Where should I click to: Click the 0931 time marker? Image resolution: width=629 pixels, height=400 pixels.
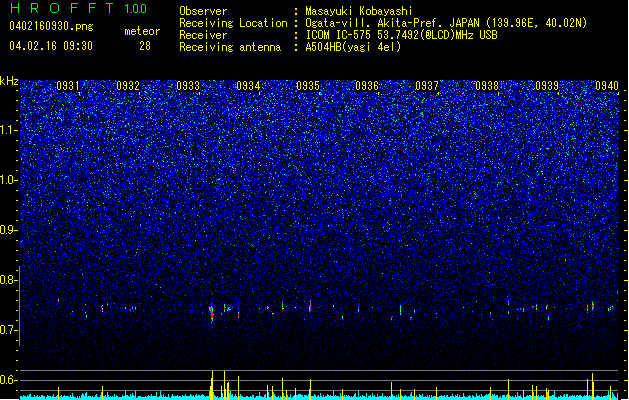pyautogui.click(x=67, y=86)
